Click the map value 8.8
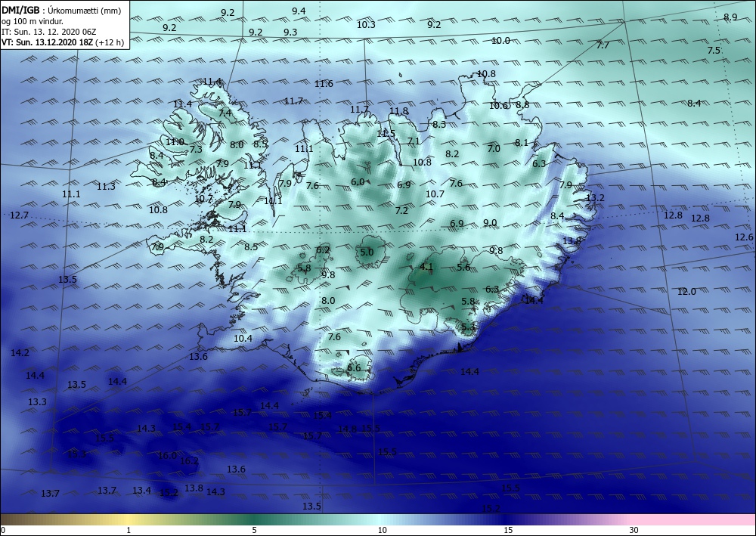 (522, 104)
